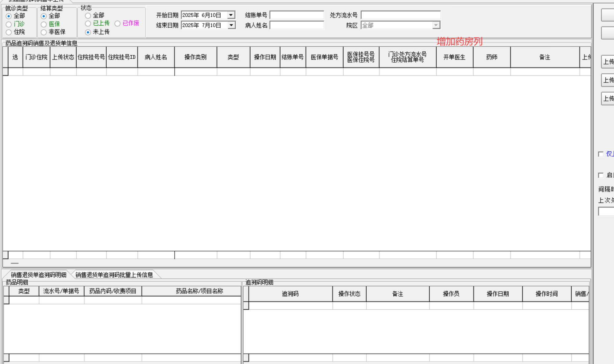This screenshot has width=614, height=364.
Task: Click the 上传状态 column header
Action: point(63,57)
